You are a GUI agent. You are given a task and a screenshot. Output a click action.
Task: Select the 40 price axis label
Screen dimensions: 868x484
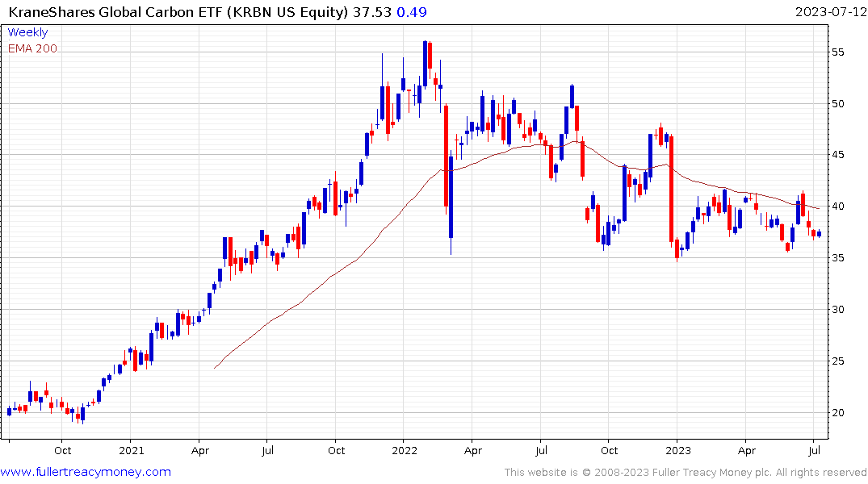tap(837, 207)
